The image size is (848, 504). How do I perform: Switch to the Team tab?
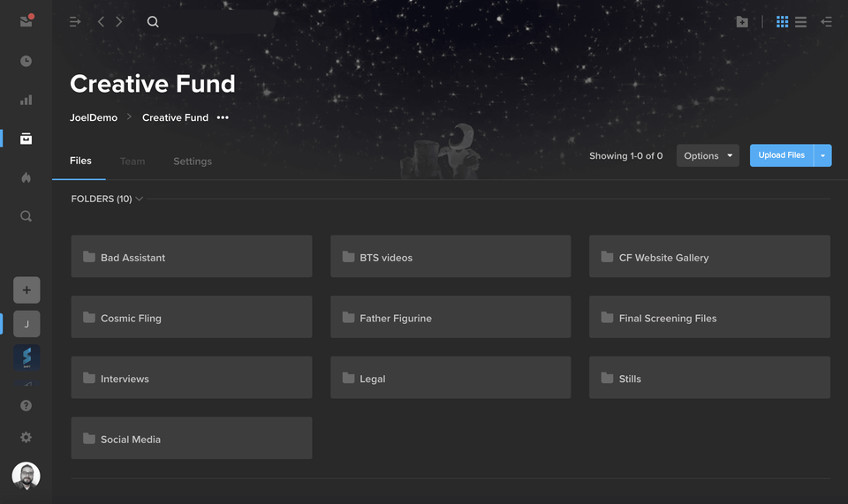click(x=132, y=161)
